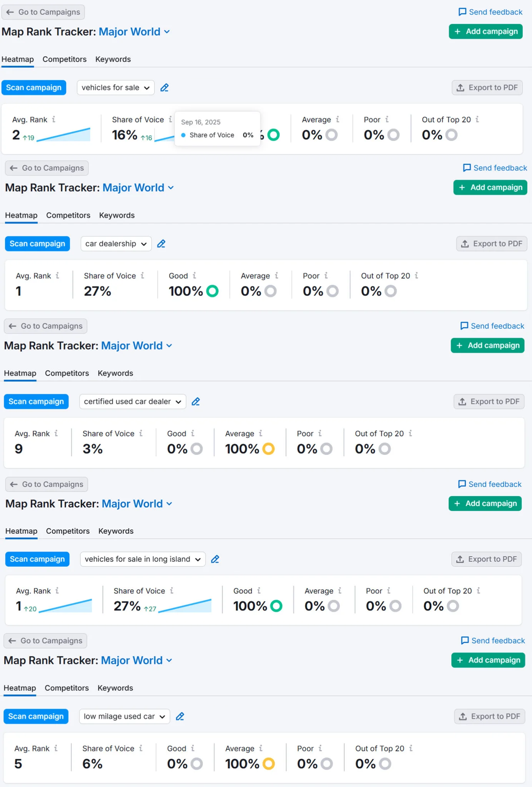Click info icon beside Share of Voice 6%
This screenshot has height=787, width=532.
141,748
